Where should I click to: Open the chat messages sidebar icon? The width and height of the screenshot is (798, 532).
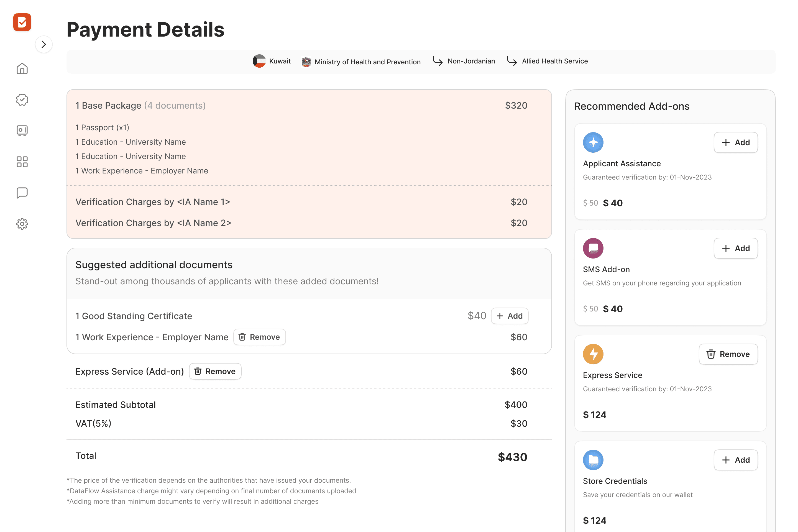click(x=22, y=193)
